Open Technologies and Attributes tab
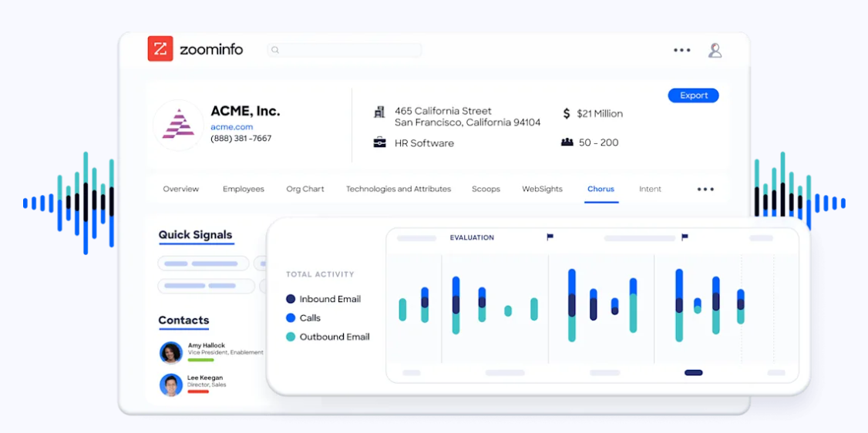Screen dimensions: 868x433 (x=399, y=189)
